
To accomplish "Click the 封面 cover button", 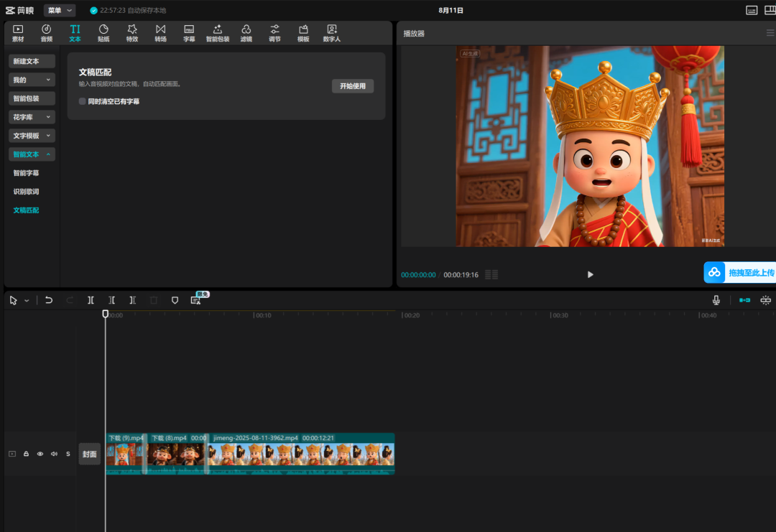I will click(90, 454).
